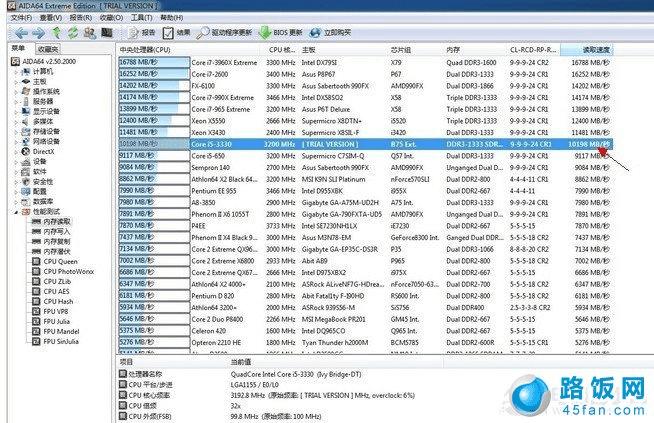Screen dimensions: 654x423
Task: Refresh the page with the green arrows icon
Action: coord(73,33)
